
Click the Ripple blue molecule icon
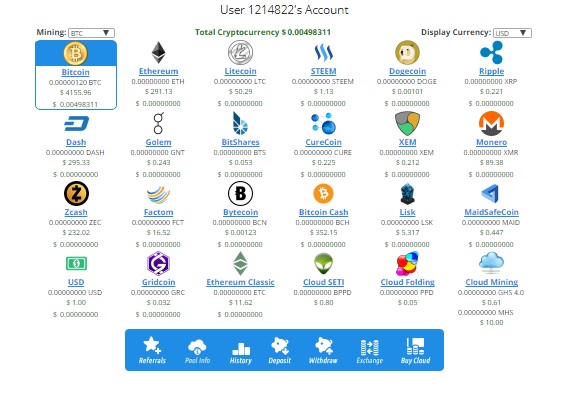tap(491, 52)
